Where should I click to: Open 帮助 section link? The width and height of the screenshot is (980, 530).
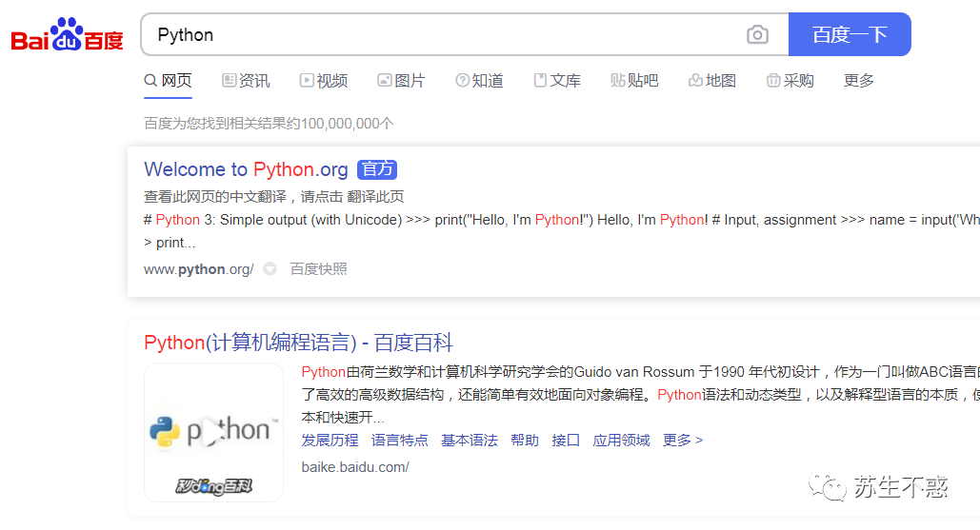point(525,441)
